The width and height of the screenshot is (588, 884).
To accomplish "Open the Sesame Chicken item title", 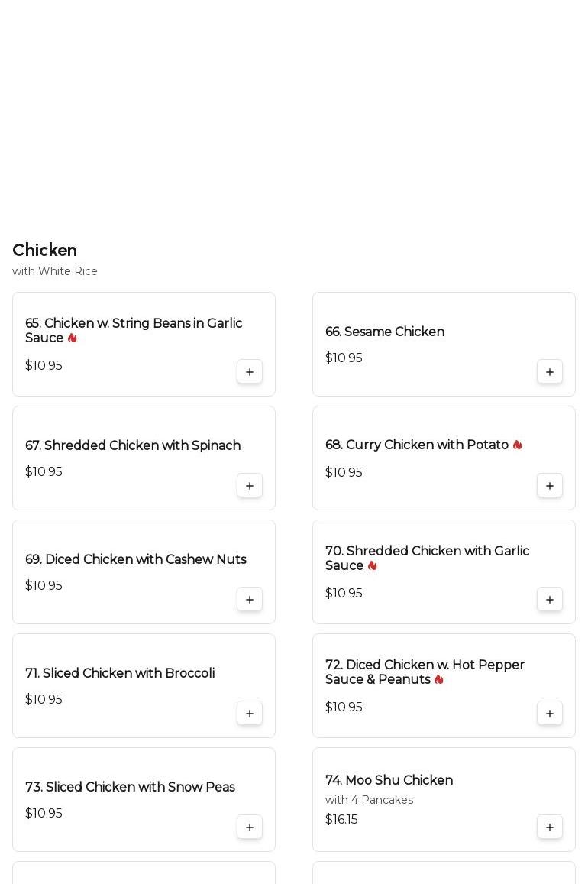I will point(385,332).
